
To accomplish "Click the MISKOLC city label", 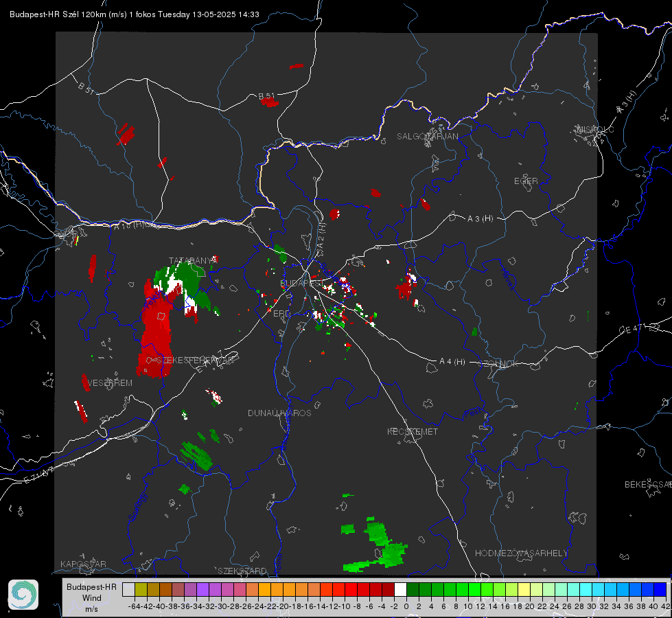I will pos(595,129).
